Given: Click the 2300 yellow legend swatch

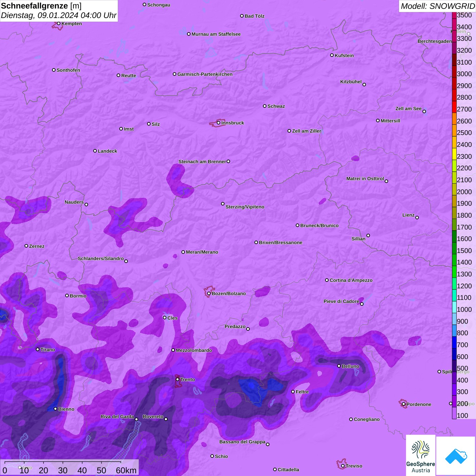Looking at the screenshot, I should (x=454, y=154).
